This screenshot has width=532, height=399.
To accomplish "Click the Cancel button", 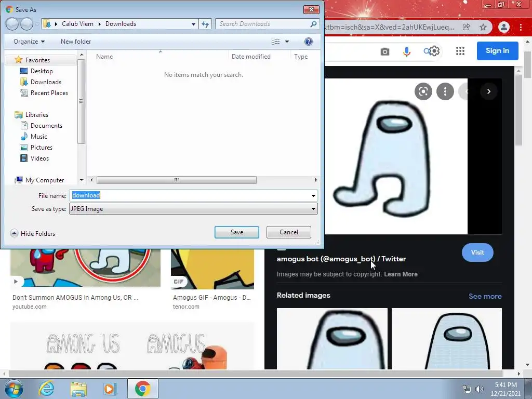I will [x=289, y=232].
